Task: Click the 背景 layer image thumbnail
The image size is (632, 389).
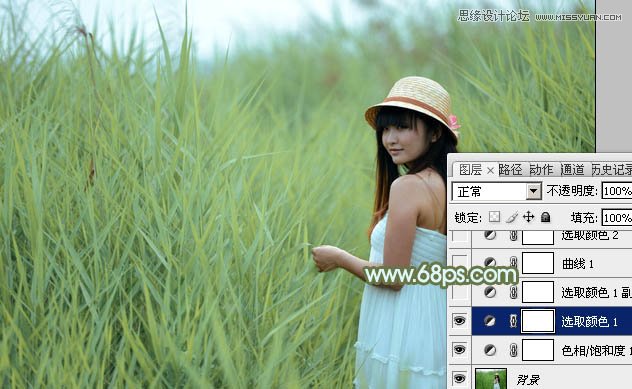Action: (491, 379)
